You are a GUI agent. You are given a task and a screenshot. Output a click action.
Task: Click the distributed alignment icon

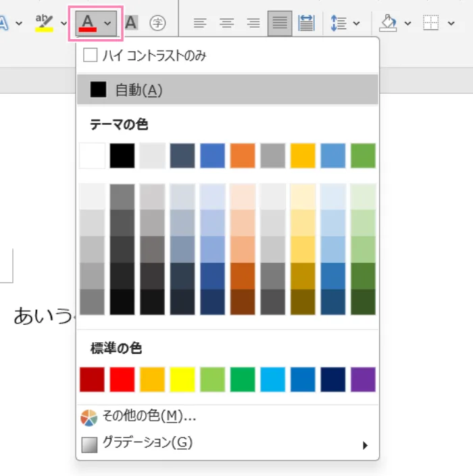pyautogui.click(x=307, y=23)
